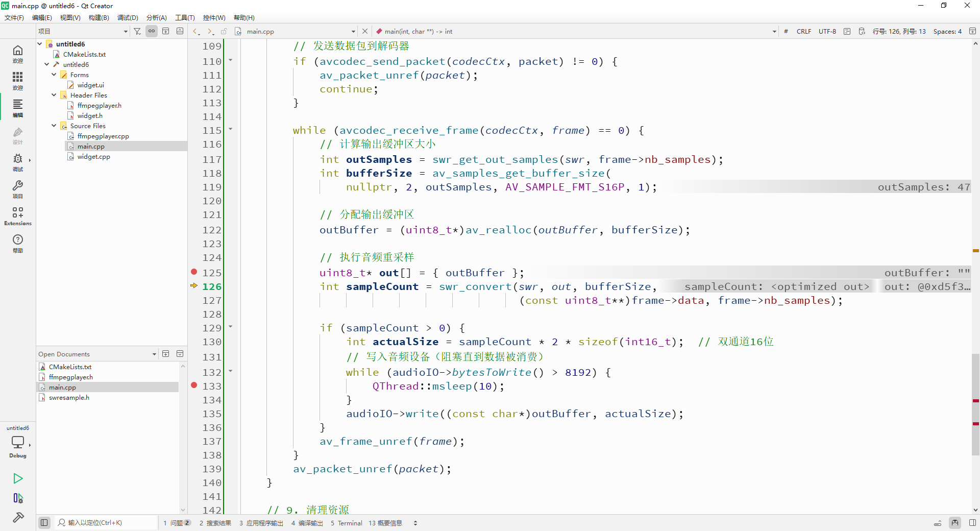This screenshot has width=980, height=531.
Task: Open swresample.h from Open Documents
Action: [69, 397]
